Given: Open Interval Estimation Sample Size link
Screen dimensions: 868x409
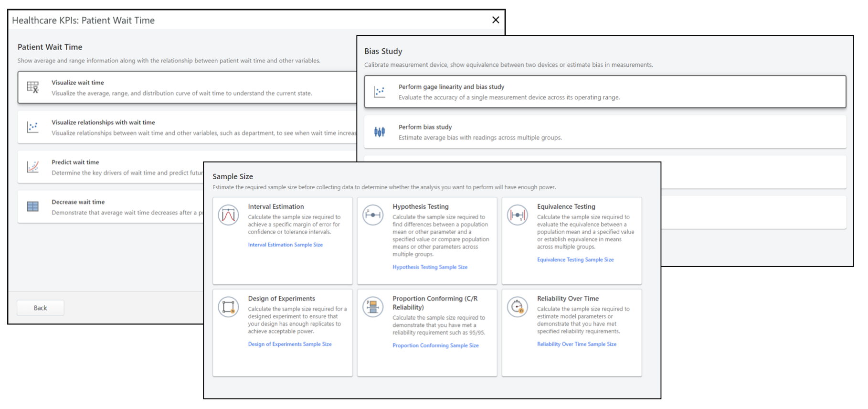Looking at the screenshot, I should tap(286, 245).
